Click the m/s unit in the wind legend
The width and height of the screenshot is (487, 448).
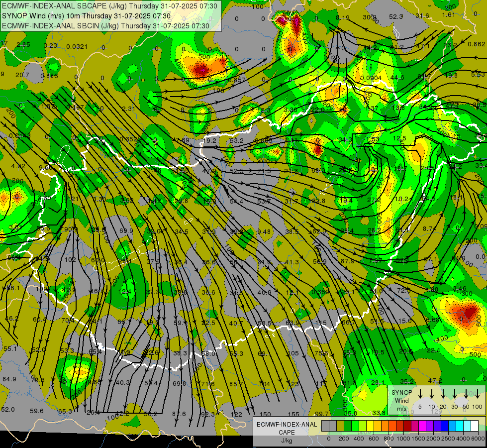(x=401, y=409)
